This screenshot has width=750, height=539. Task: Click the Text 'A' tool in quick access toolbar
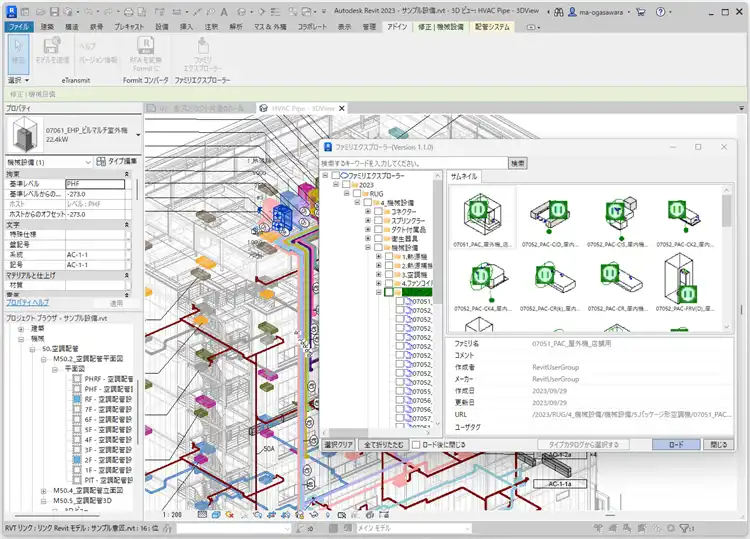tap(224, 12)
